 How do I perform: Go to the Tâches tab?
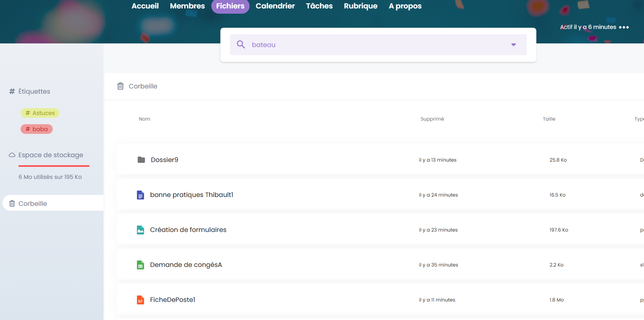(x=319, y=6)
